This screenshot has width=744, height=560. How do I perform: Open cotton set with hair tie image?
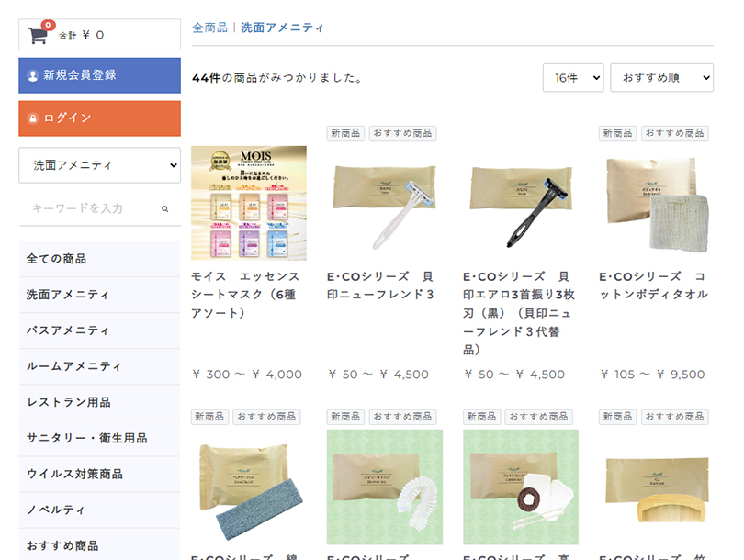tap(521, 487)
